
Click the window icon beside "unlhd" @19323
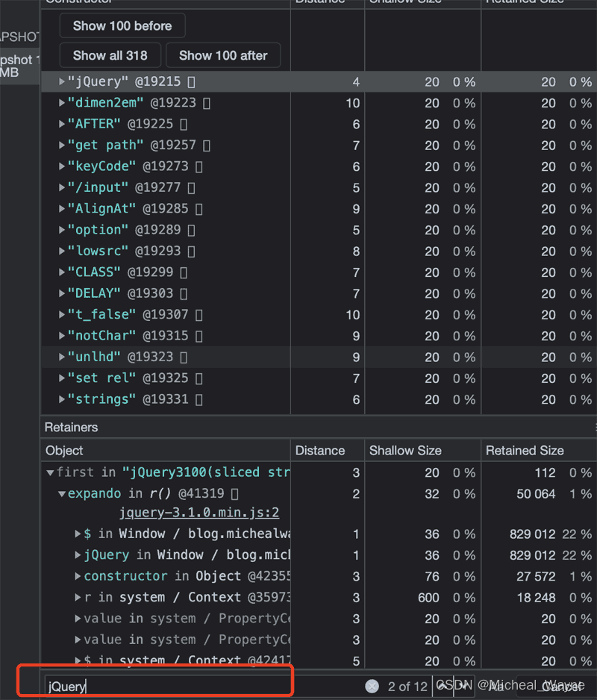point(184,357)
